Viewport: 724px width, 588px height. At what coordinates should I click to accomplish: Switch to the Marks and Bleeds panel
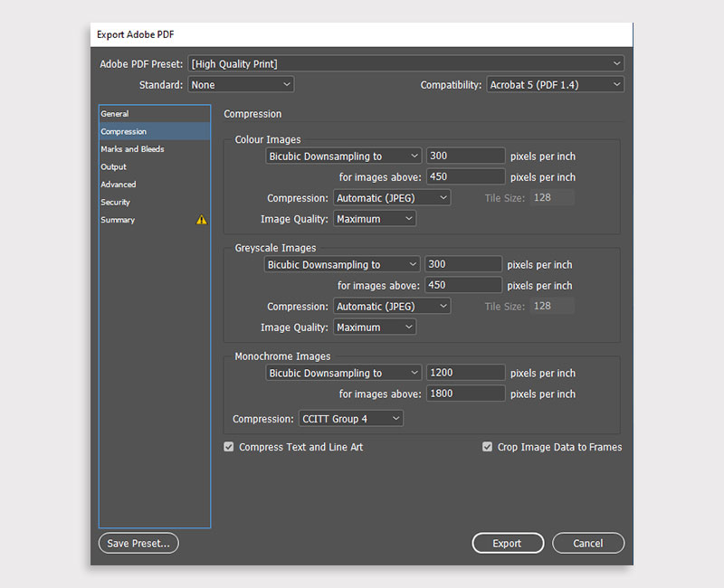pos(132,148)
